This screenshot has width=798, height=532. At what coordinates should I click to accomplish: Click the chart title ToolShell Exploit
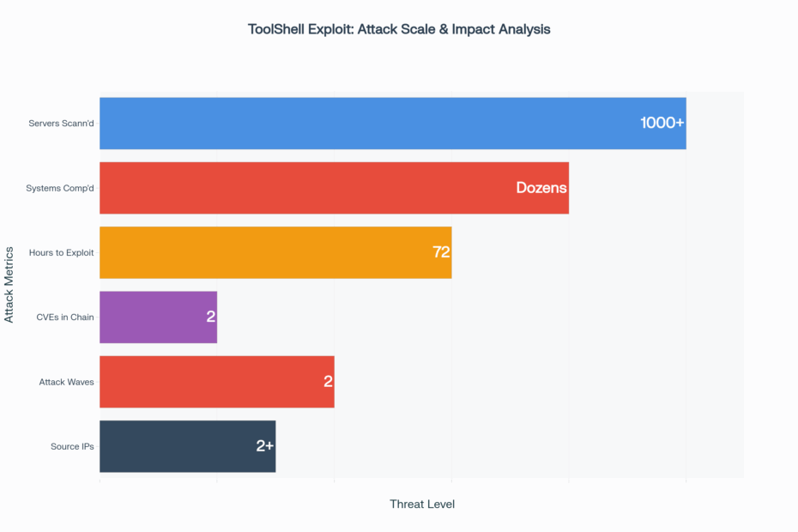pyautogui.click(x=399, y=29)
